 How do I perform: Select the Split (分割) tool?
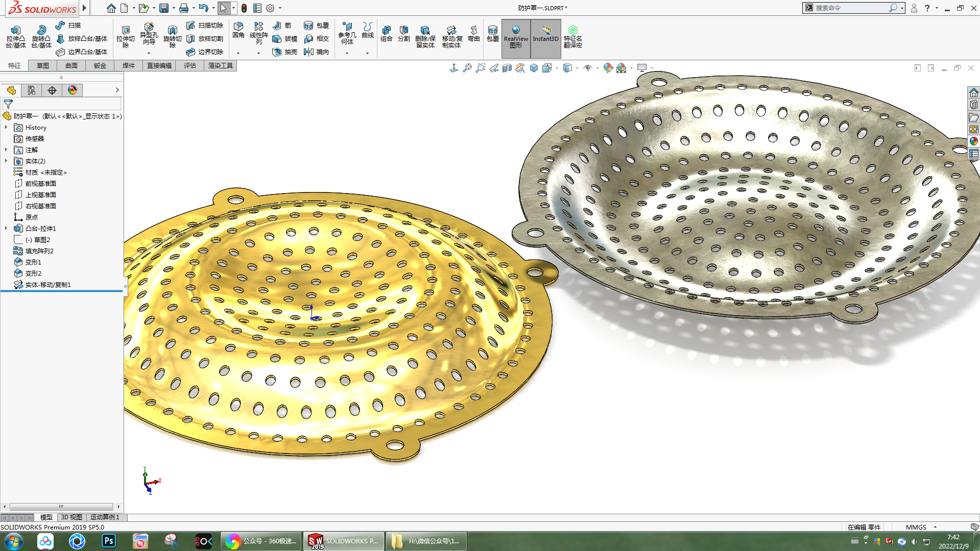pyautogui.click(x=404, y=33)
